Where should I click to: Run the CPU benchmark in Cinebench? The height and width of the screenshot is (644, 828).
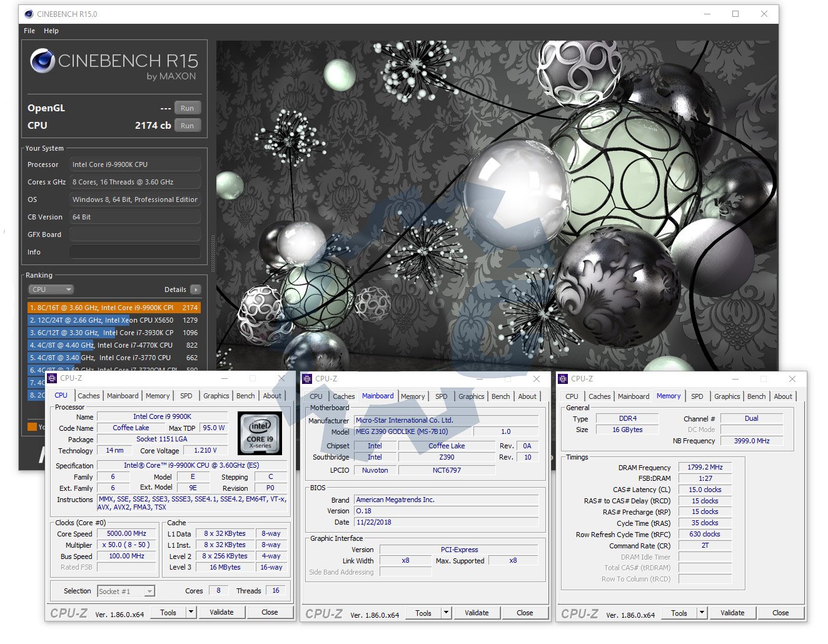click(x=188, y=126)
